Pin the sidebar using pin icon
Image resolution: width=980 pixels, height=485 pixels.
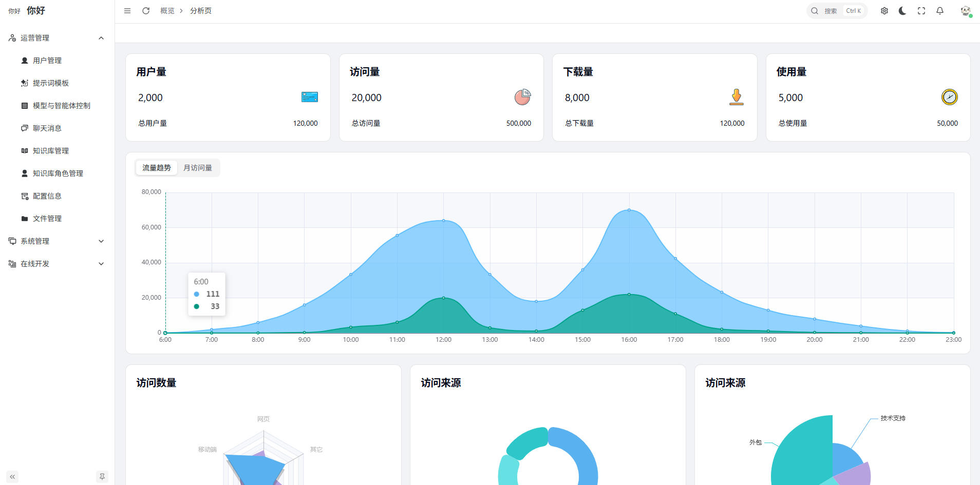[x=102, y=477]
